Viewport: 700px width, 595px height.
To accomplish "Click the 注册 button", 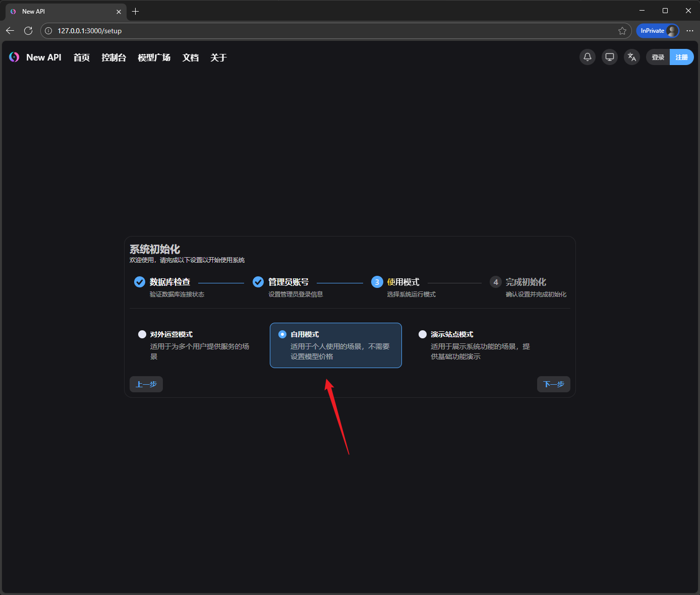I will 681,57.
